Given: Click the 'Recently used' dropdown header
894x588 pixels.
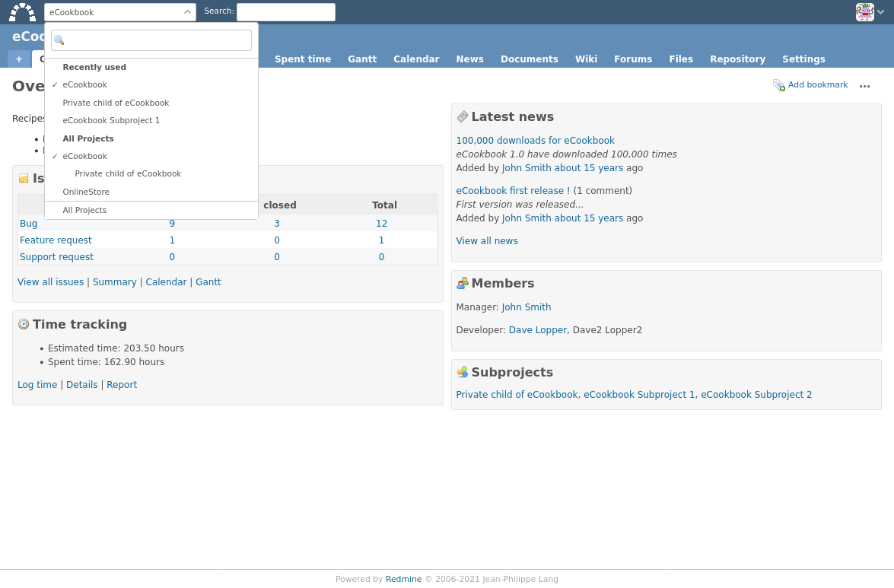Looking at the screenshot, I should coord(94,67).
